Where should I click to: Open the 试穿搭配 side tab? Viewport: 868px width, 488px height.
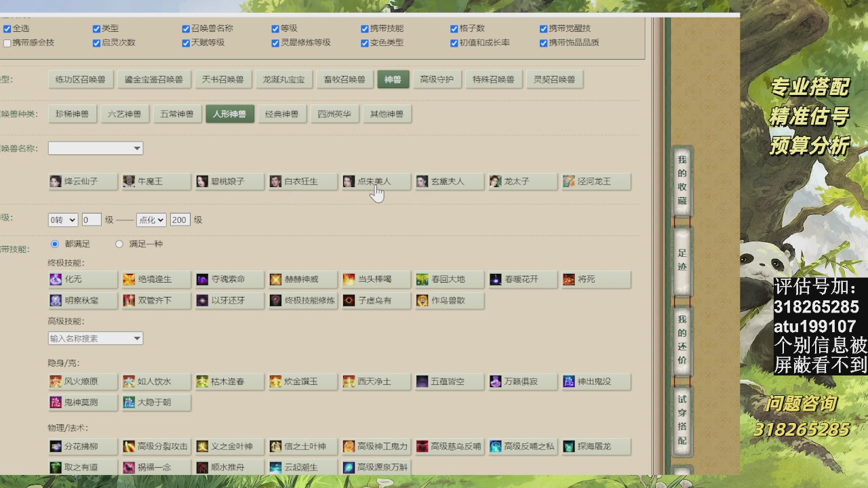coord(682,420)
